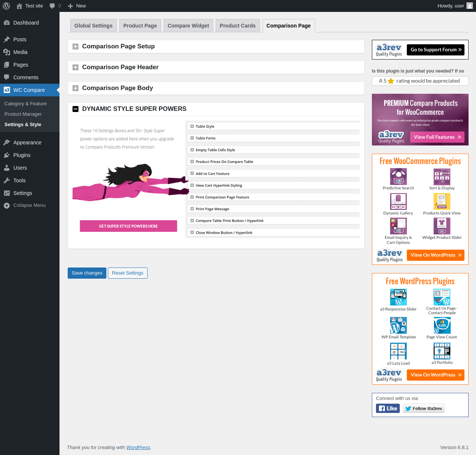Open the a3 Portfolio plugin icon
The width and height of the screenshot is (476, 455).
pyautogui.click(x=442, y=351)
